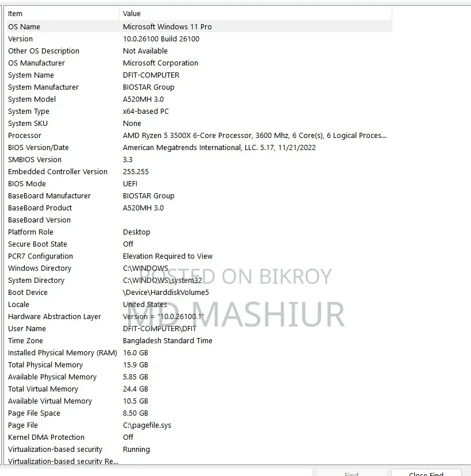Image resolution: width=471 pixels, height=476 pixels.
Task: Select the PCR7 Configuration row label
Action: [x=41, y=256]
